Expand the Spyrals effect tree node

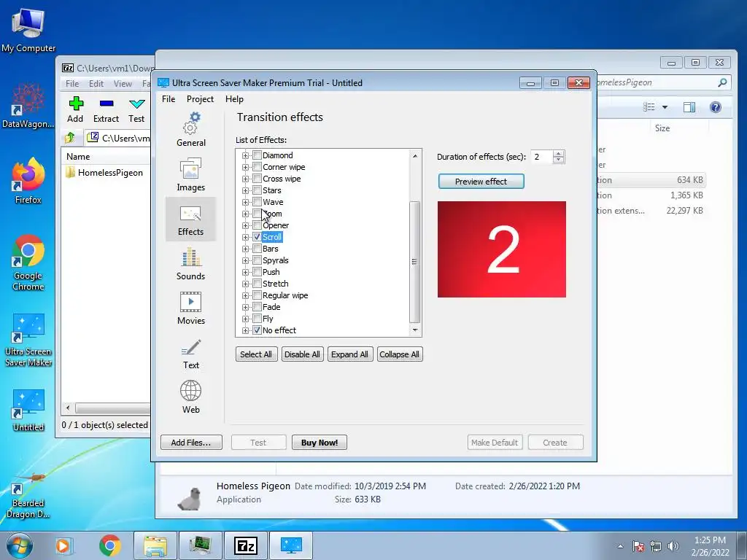click(x=245, y=260)
